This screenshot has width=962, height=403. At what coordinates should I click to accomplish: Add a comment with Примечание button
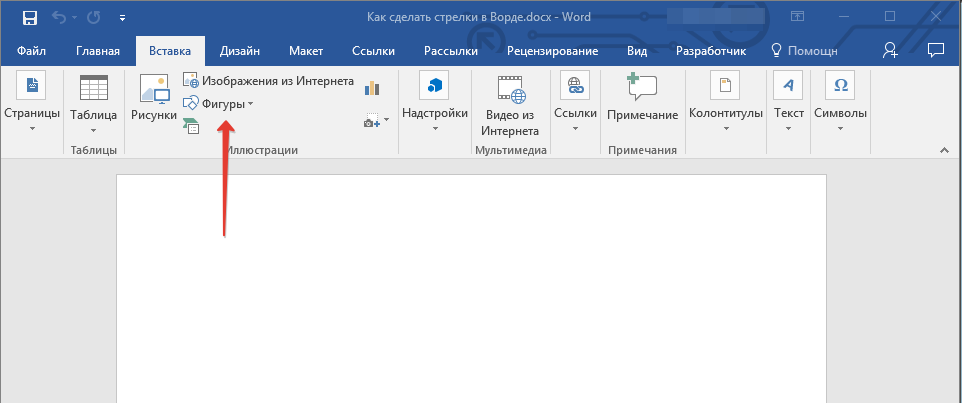pyautogui.click(x=642, y=97)
